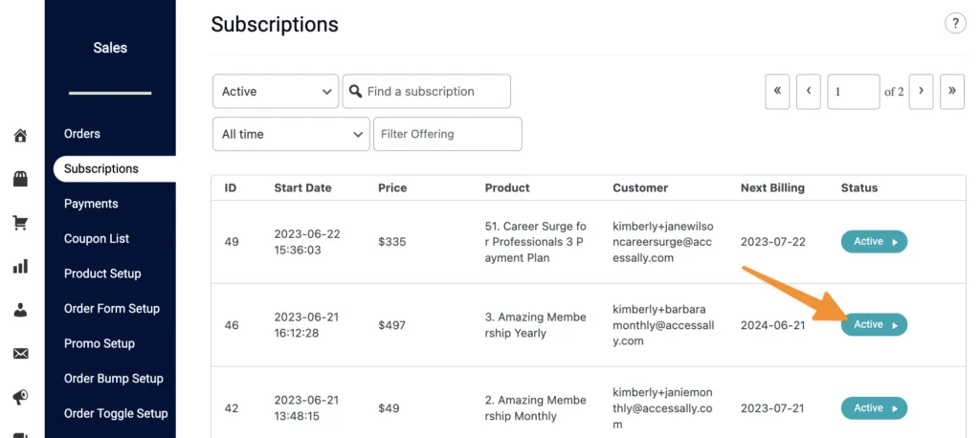
Task: Open the All time date dropdown
Action: click(x=290, y=135)
